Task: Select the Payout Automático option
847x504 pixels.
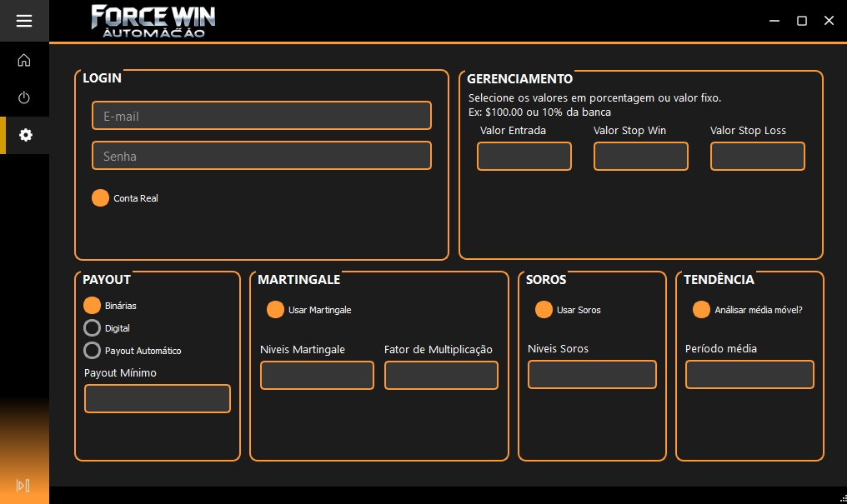Action: [93, 351]
